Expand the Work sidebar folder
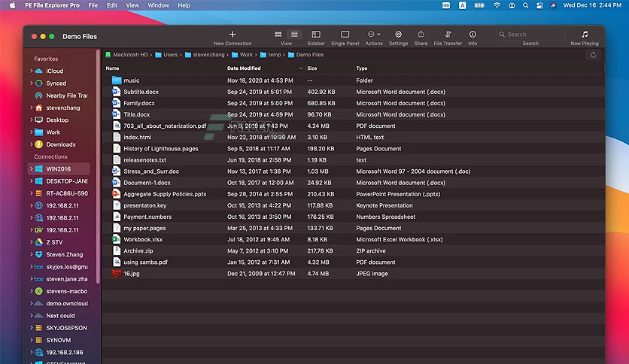 pyautogui.click(x=32, y=132)
